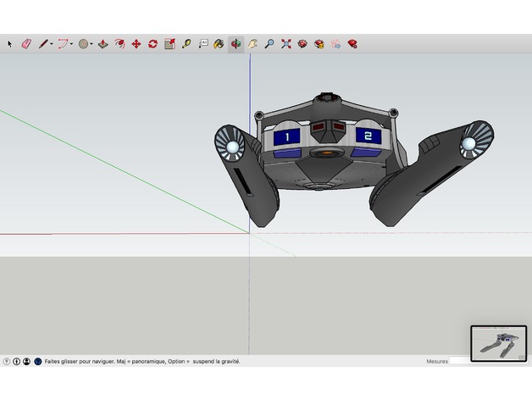This screenshot has width=532, height=400.
Task: Pick the Eraser tool
Action: (25, 43)
